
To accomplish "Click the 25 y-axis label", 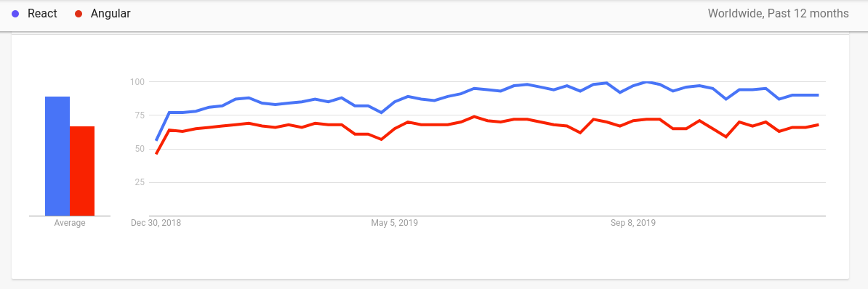I will [139, 182].
